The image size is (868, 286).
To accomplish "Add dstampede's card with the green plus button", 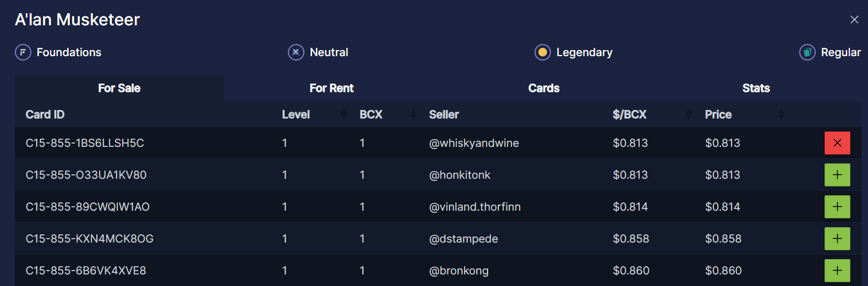I will click(x=837, y=239).
